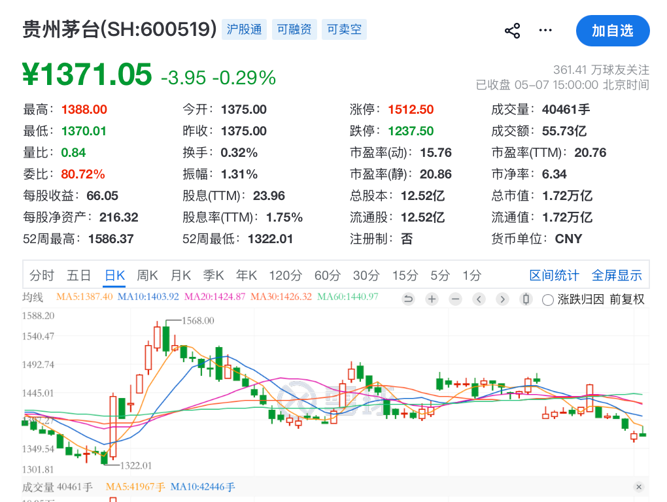Viewport: 667px width, 502px height.
Task: Click the 加自选 button
Action: coord(613,31)
